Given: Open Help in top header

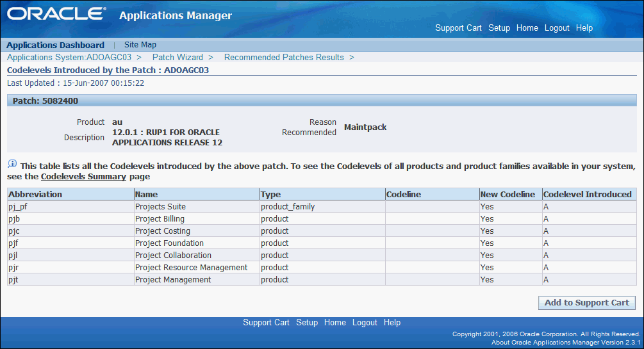Looking at the screenshot, I should [x=584, y=28].
